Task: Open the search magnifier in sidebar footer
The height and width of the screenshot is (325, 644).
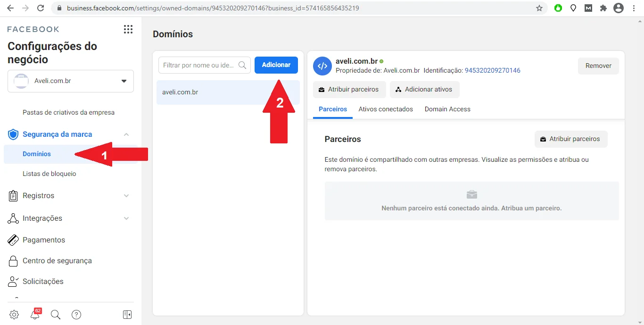Action: 56,315
